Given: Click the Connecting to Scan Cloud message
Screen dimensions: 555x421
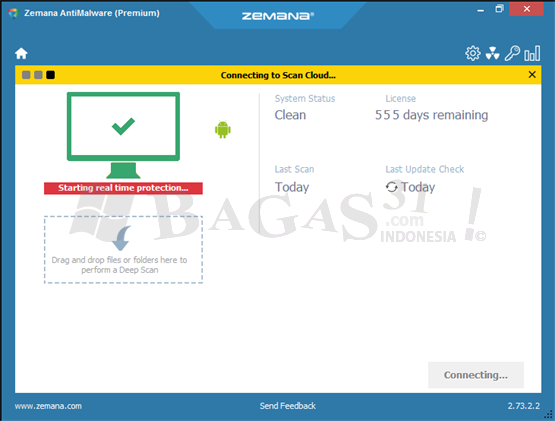Looking at the screenshot, I should 278,75.
